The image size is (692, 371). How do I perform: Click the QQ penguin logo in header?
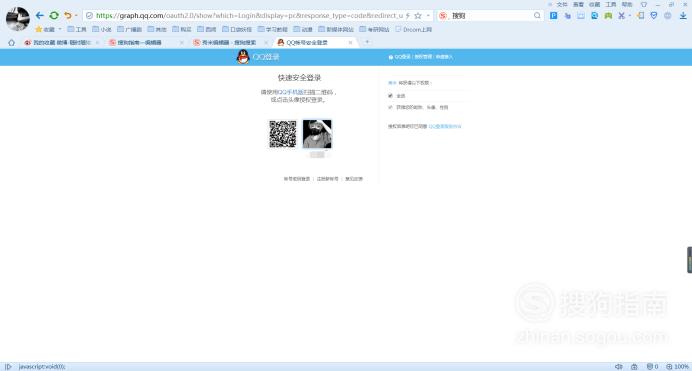tap(243, 57)
